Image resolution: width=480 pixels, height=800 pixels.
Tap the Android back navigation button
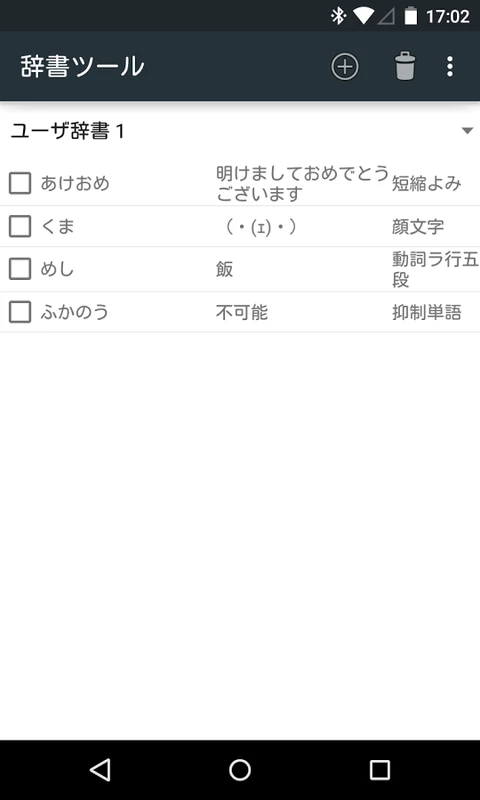pyautogui.click(x=100, y=770)
